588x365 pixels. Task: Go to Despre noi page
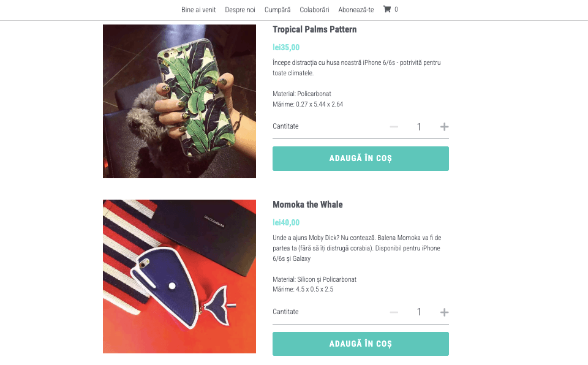(x=240, y=10)
